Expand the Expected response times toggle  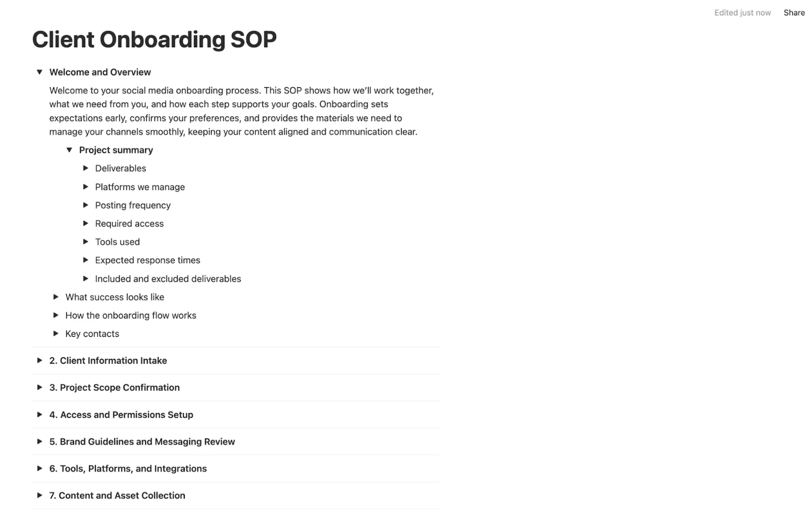pyautogui.click(x=85, y=260)
